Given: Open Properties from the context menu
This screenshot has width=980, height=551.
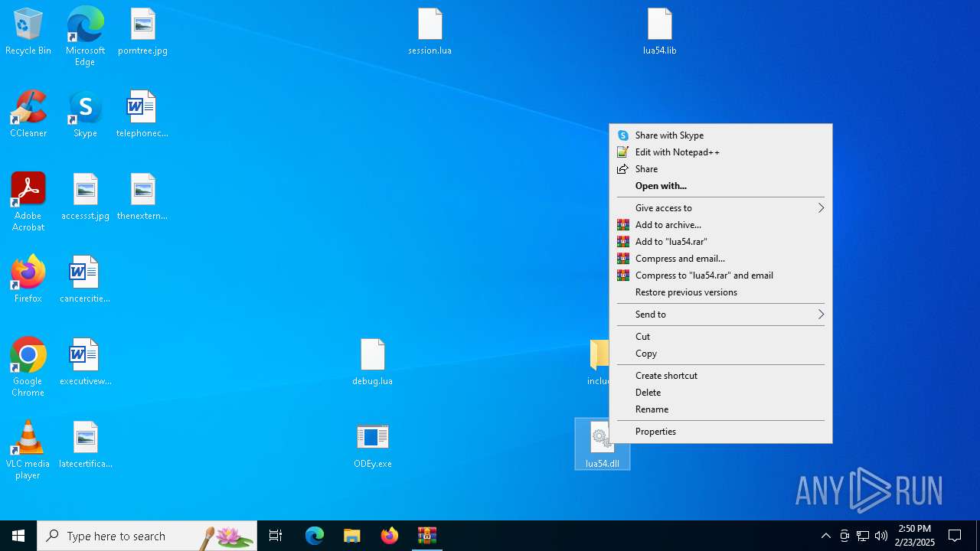Looking at the screenshot, I should [x=720, y=432].
